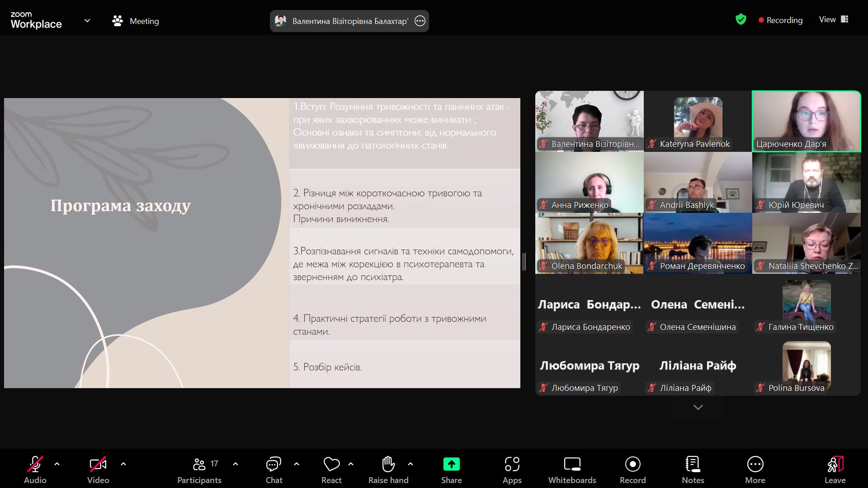Click the ellipsis next to presenter name
This screenshot has width=868, height=488.
pyautogui.click(x=420, y=21)
